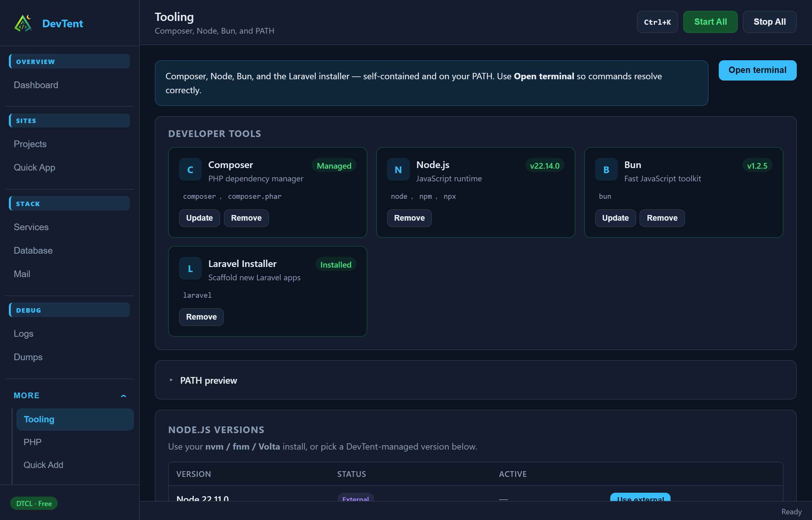Screen dimensions: 812x520
Task: Expand the PATH preview disclosure triangle
Action: point(171,380)
